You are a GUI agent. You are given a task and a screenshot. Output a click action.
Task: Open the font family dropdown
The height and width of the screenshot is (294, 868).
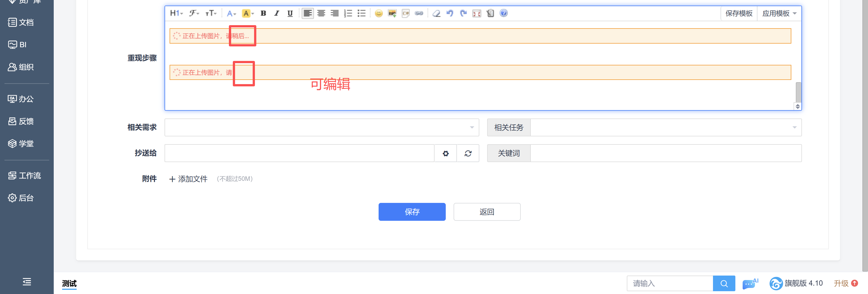(194, 13)
